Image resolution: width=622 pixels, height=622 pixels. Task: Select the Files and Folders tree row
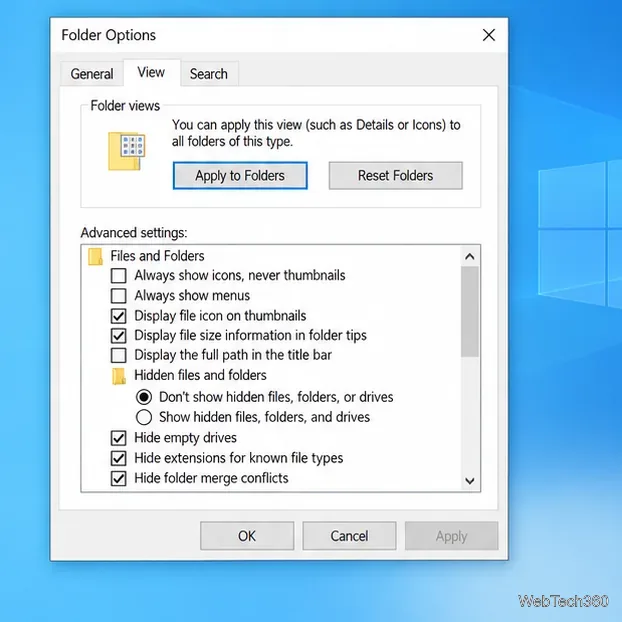[x=146, y=256]
